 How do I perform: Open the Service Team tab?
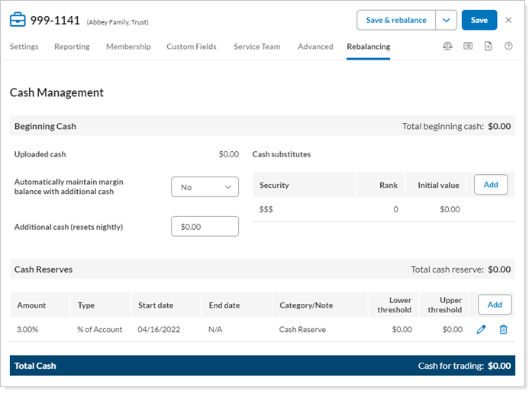(x=256, y=47)
